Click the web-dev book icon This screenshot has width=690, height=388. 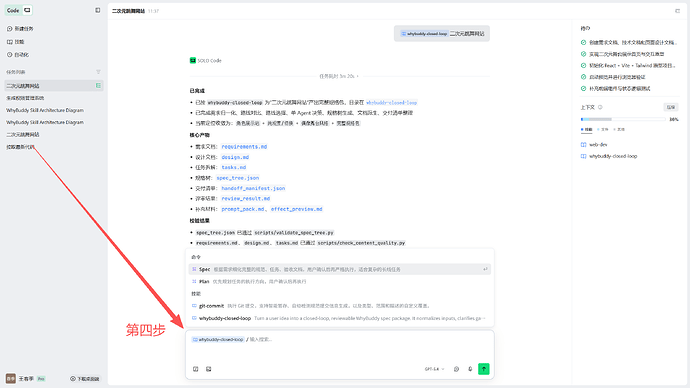point(584,144)
